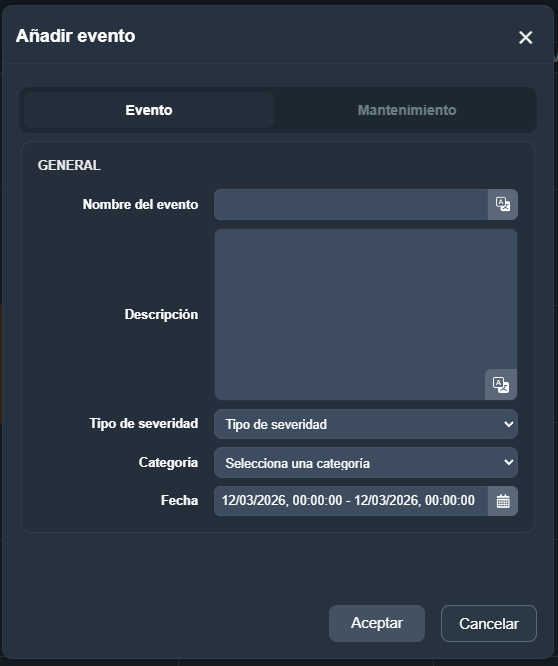558x666 pixels.
Task: Open the Selecciona una categoría dropdown
Action: [x=366, y=463]
